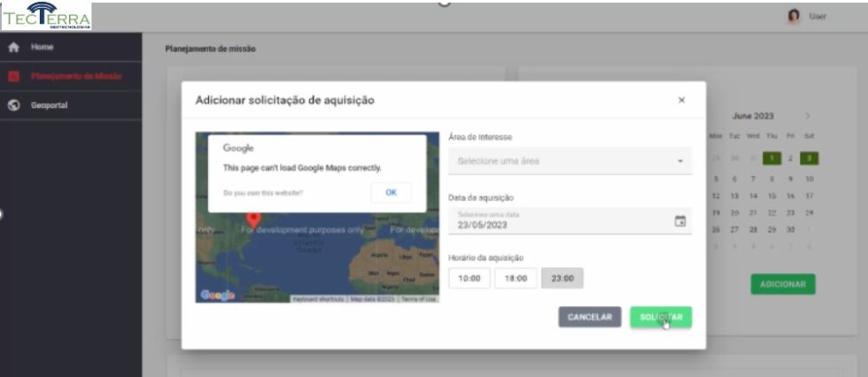
Task: Click the red map location pin
Action: click(253, 218)
